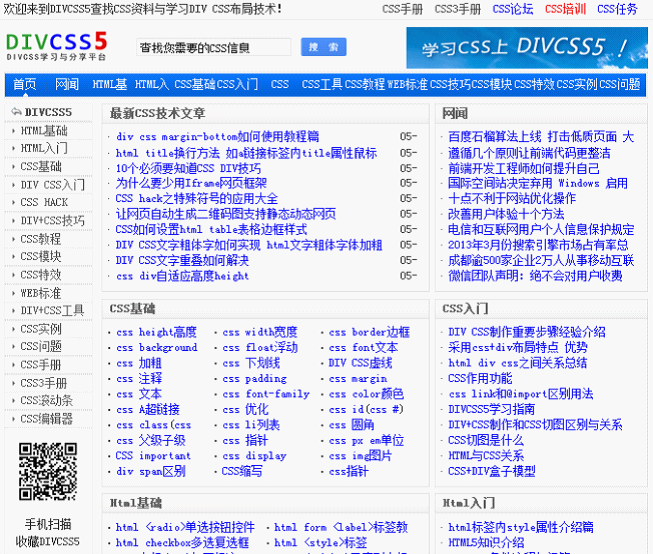The image size is (653, 554).
Task: Open article 为什么要少用Iframe网页框架
Action: [x=191, y=183]
